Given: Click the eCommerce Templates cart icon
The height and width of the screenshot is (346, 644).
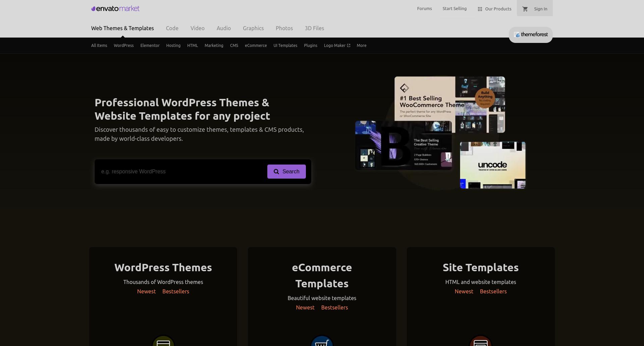Looking at the screenshot, I should click(x=322, y=341).
